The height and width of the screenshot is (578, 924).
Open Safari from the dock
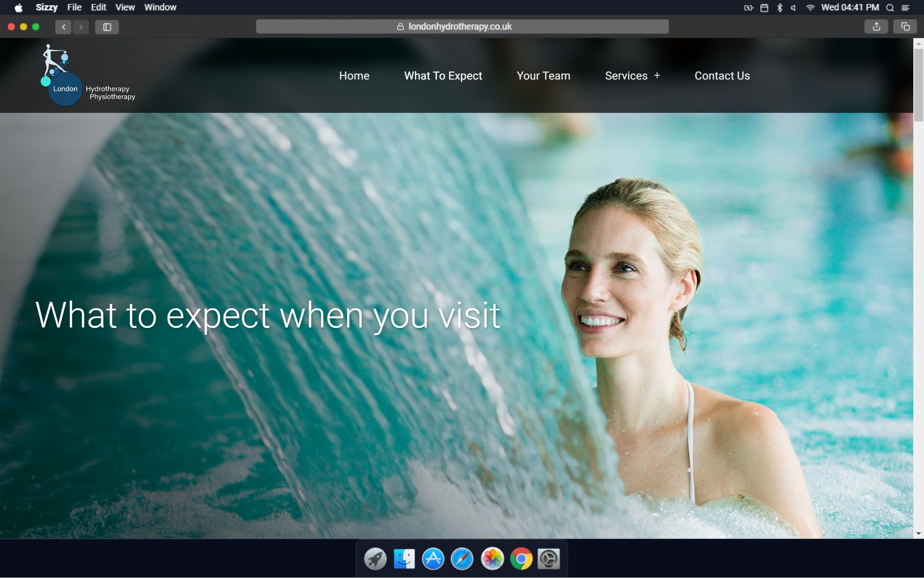point(462,559)
